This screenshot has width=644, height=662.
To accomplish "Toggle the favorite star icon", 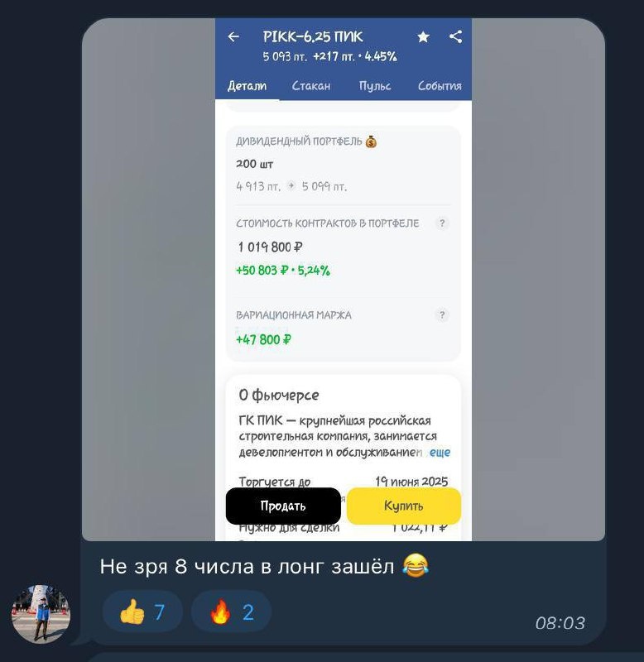I will (x=423, y=36).
